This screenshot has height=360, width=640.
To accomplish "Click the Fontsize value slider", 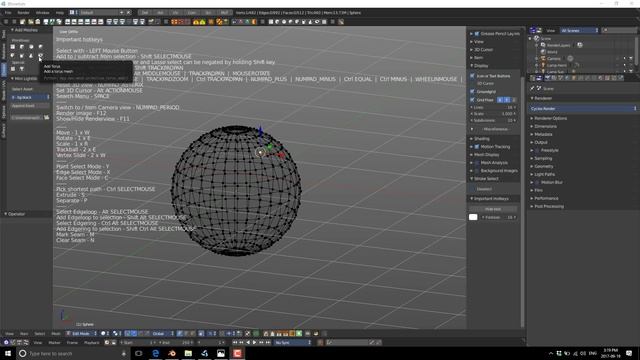I will (498, 217).
